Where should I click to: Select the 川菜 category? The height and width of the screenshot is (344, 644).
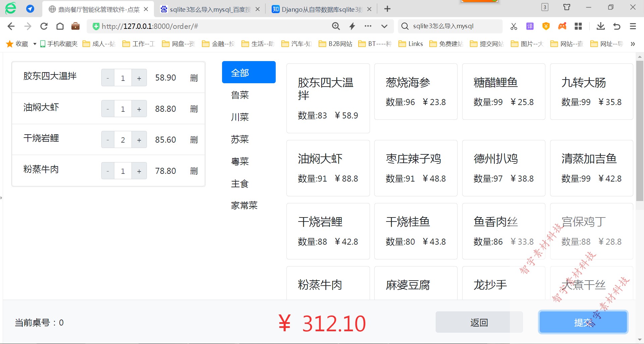click(x=240, y=117)
